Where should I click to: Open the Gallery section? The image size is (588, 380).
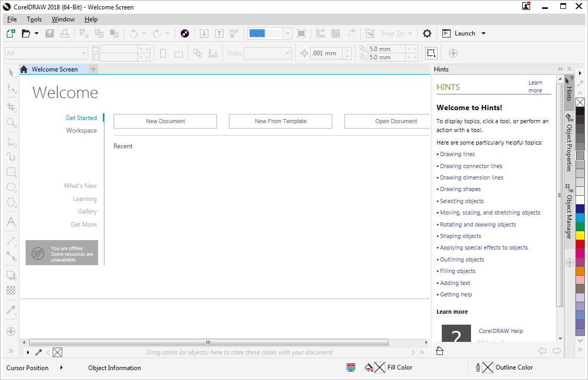[x=87, y=211]
